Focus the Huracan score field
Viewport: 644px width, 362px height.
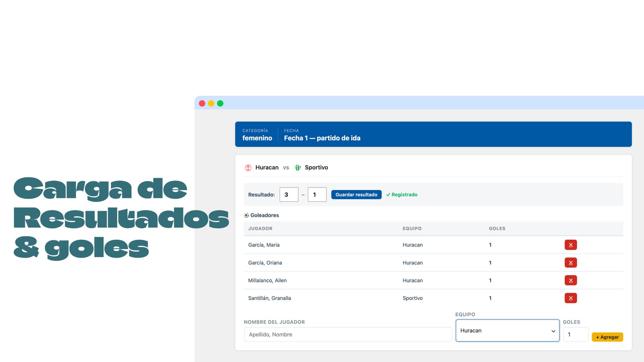tap(289, 195)
